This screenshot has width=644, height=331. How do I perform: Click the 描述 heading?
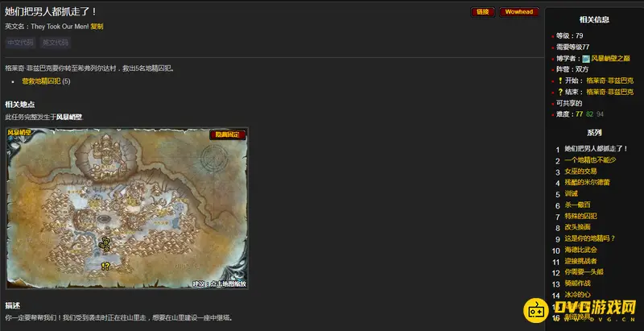point(13,305)
